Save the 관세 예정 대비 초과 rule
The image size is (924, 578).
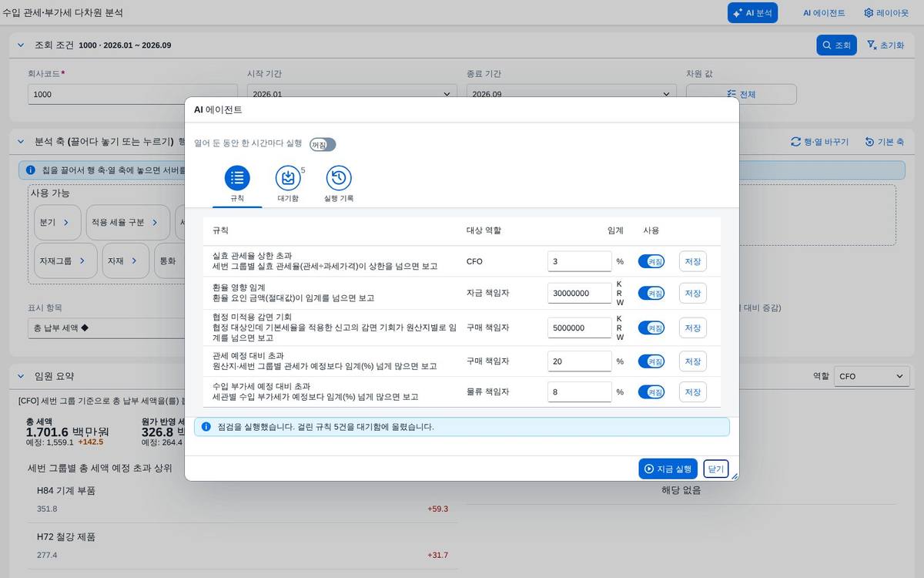point(693,361)
